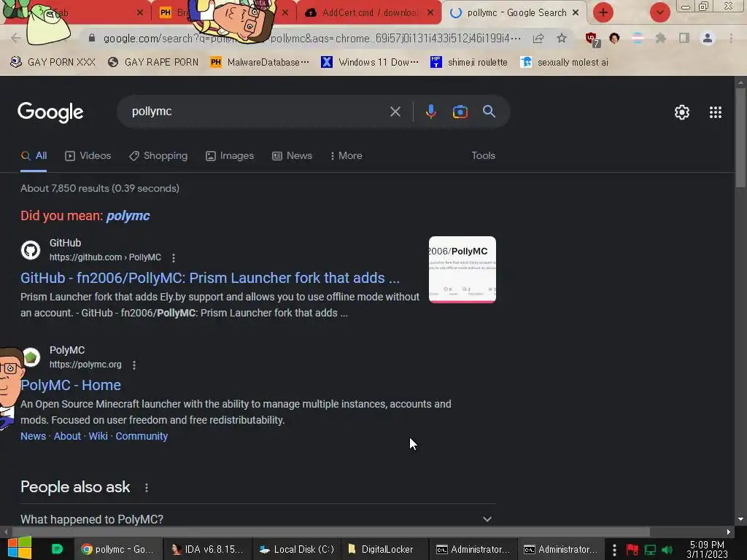Close the AddCert.cmd browser tab
Viewport: 747px width, 560px height.
[x=430, y=13]
